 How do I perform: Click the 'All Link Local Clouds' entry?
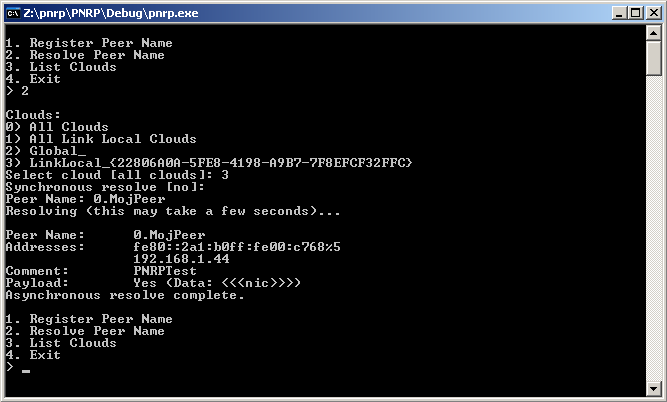[113, 139]
